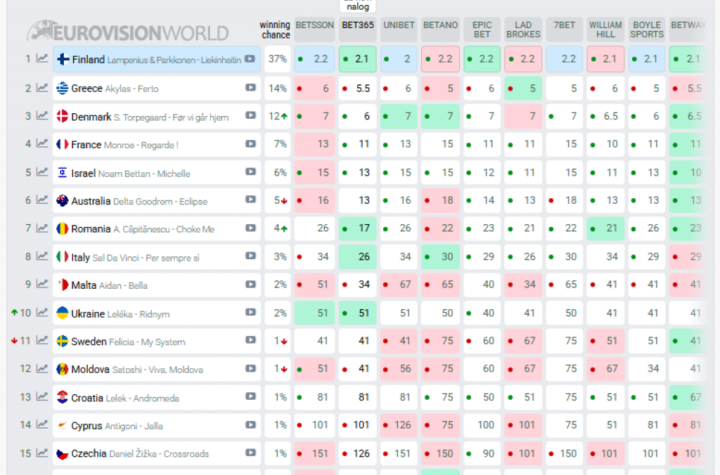Click Australia's Betano odds of 18
The width and height of the screenshot is (720, 475).
coord(440,200)
